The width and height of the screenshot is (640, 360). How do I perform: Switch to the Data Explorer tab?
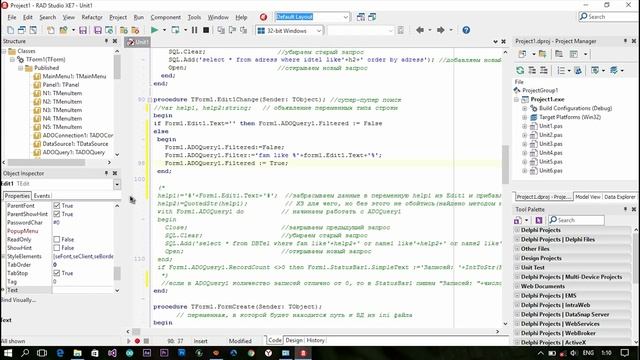pyautogui.click(x=620, y=197)
